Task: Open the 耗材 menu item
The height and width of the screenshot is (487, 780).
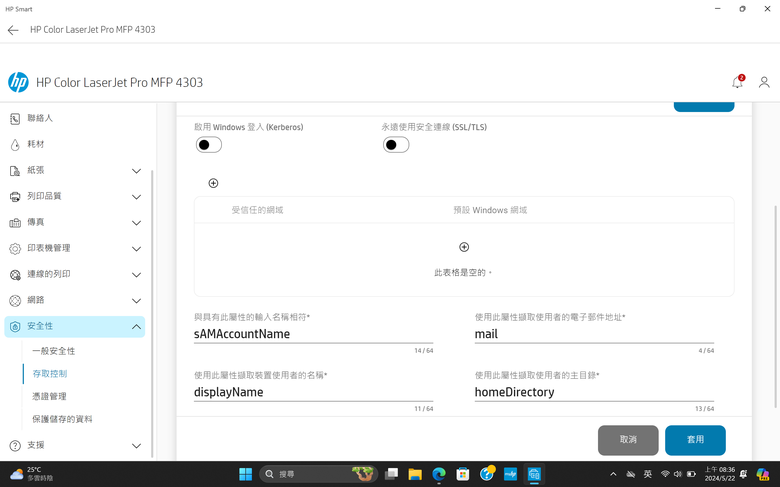Action: point(75,144)
